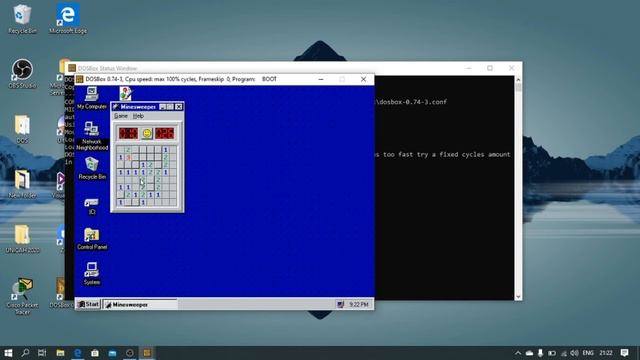Select Microsoft Edge desktop shortcut

coord(68,19)
